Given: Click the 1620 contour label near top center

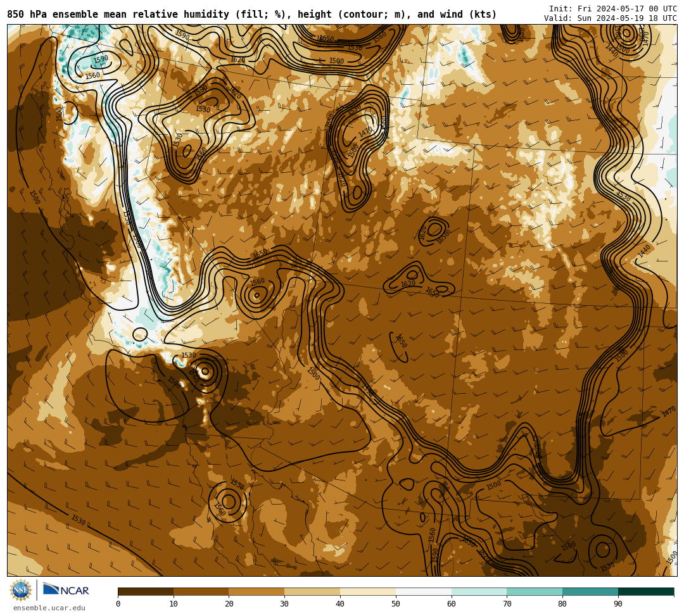Looking at the screenshot, I should point(237,60).
